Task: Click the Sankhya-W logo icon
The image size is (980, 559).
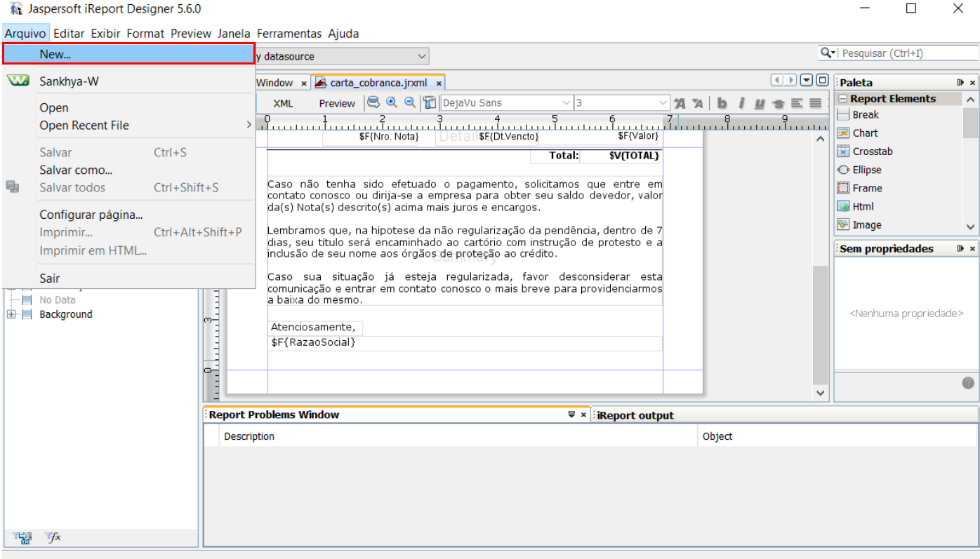Action: tap(18, 81)
